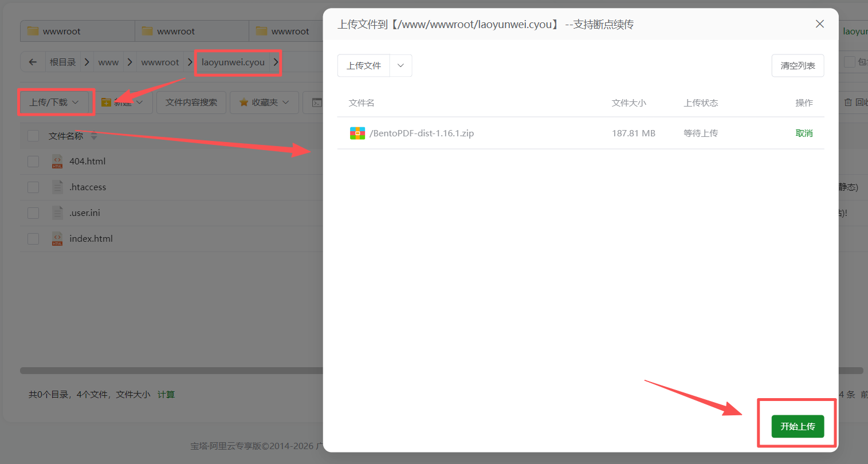
Task: Click 取消 to cancel the zip upload
Action: pos(804,133)
